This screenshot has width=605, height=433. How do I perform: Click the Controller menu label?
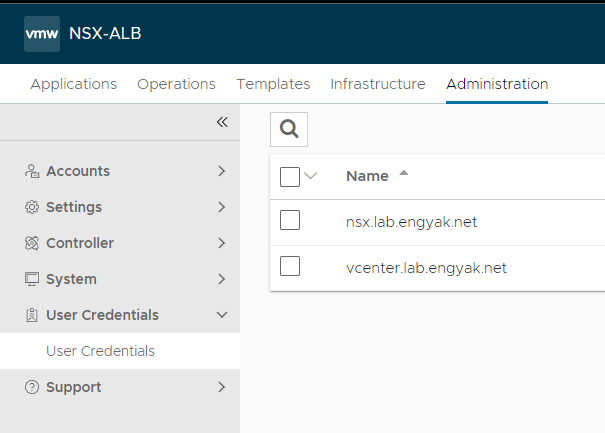click(80, 243)
